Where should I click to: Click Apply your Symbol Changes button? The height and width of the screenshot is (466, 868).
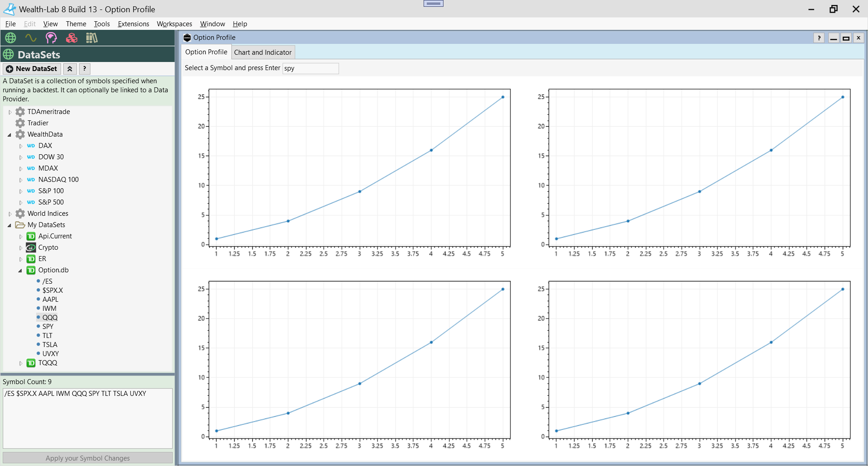(x=88, y=458)
